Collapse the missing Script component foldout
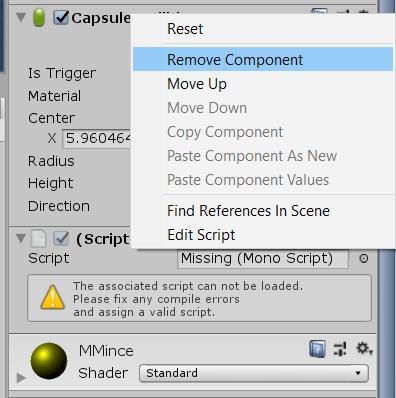Viewport: 396px width, 398px height. coord(21,238)
